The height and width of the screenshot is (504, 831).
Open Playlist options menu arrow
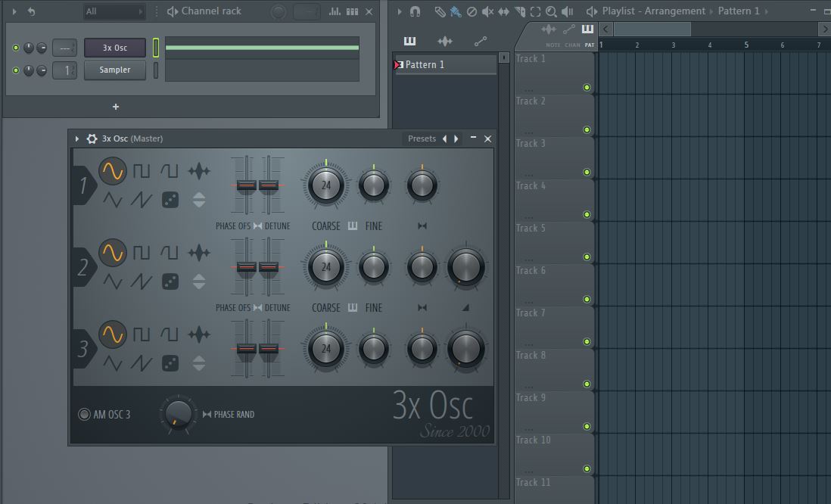(400, 11)
